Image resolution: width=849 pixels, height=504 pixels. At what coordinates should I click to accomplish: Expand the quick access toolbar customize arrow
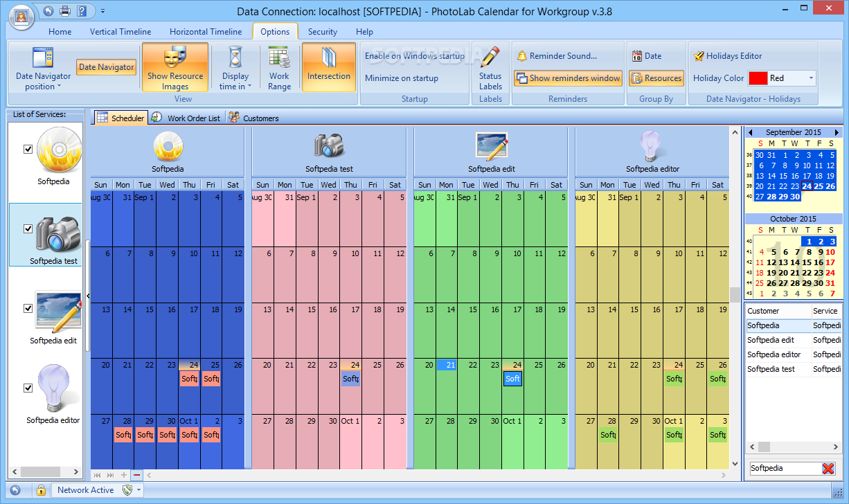103,11
